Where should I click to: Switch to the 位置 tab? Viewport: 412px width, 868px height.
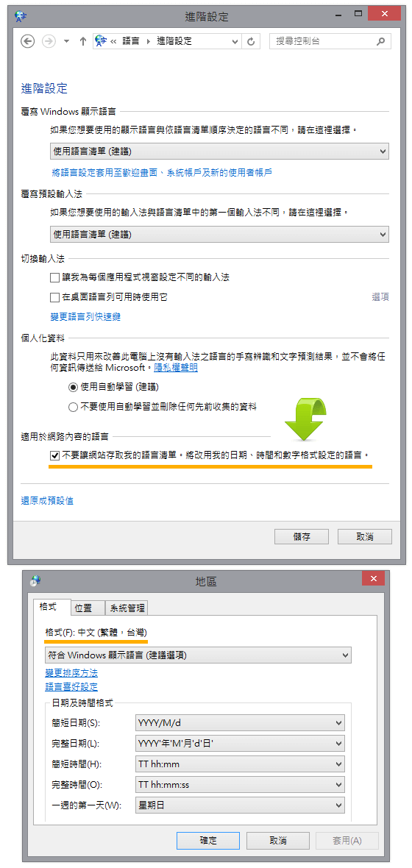[x=88, y=608]
